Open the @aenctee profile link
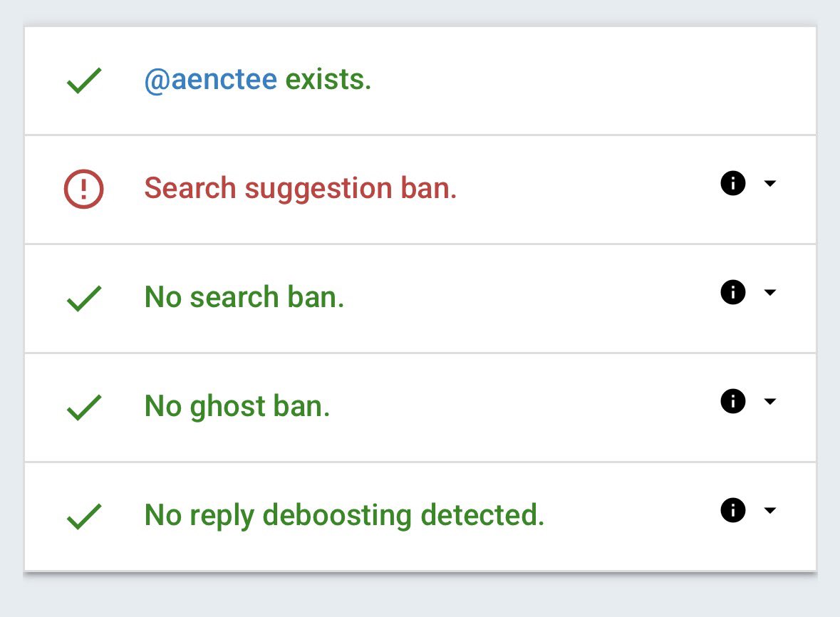The height and width of the screenshot is (617, 840). tap(211, 81)
